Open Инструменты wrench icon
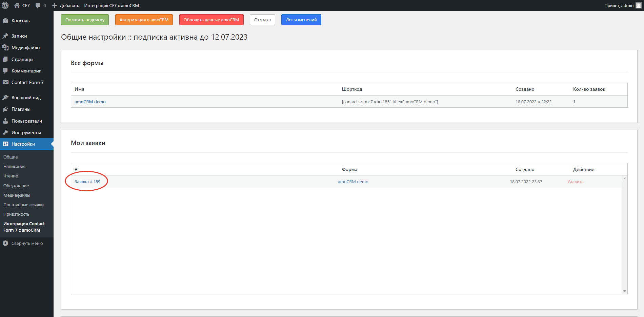 (5, 132)
